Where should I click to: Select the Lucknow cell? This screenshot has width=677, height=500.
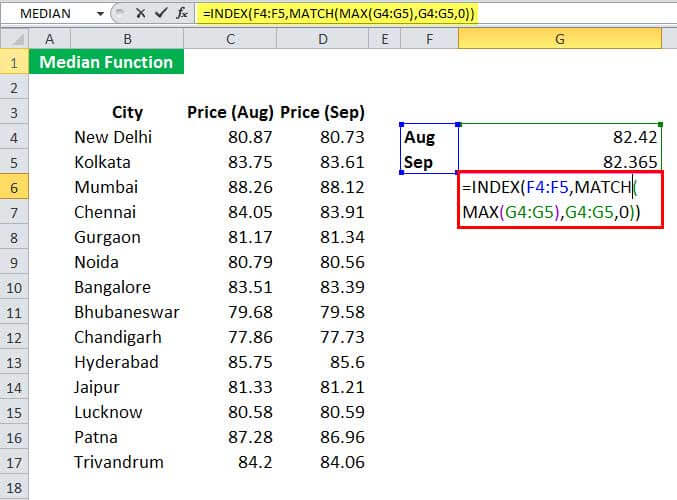point(127,413)
